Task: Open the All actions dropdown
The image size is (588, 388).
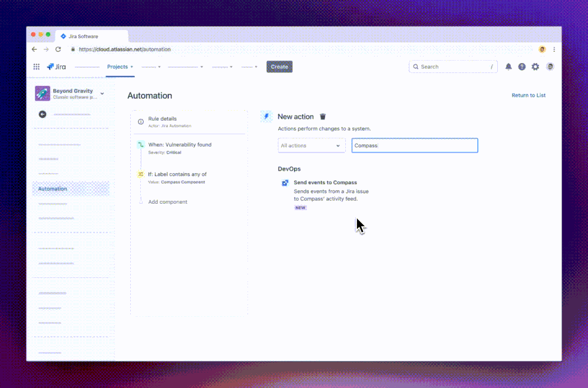Action: click(311, 145)
